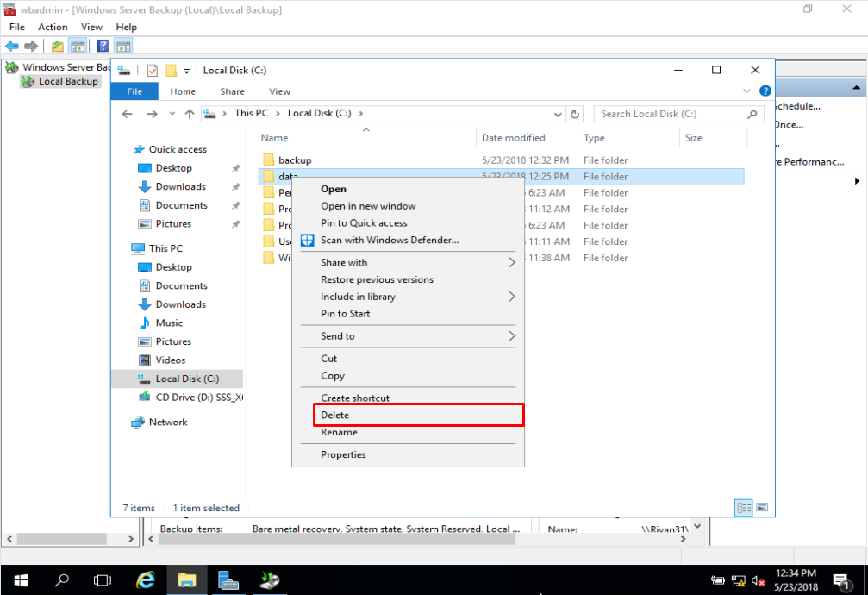This screenshot has height=595, width=868.
Task: Select the backup folder
Action: (295, 160)
